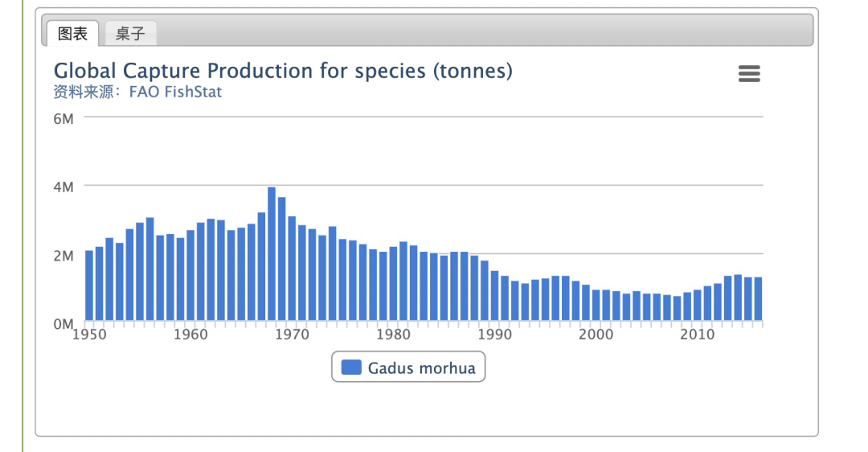Click the 1970 x-axis label
The height and width of the screenshot is (452, 868).
(x=292, y=335)
